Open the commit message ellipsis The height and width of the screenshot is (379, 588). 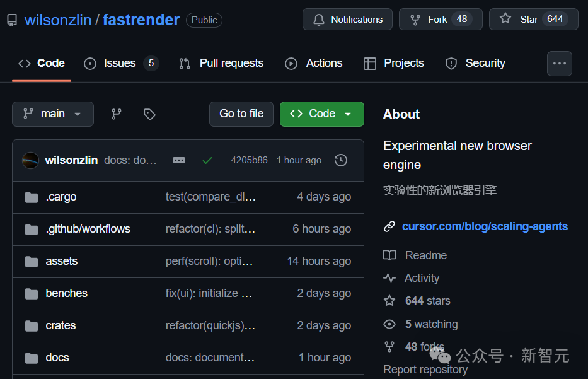[x=179, y=160]
